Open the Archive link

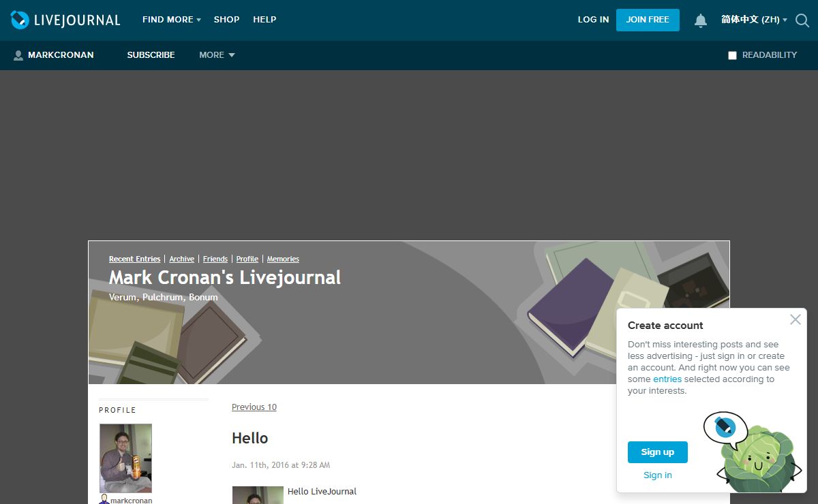tap(182, 259)
